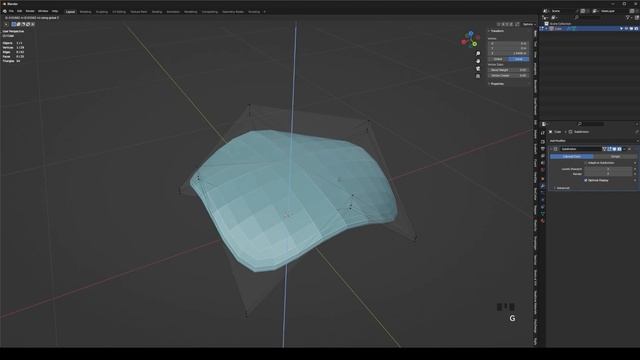Collapse the Transform panel in the sidebar
This screenshot has height=360, width=640.
497,31
